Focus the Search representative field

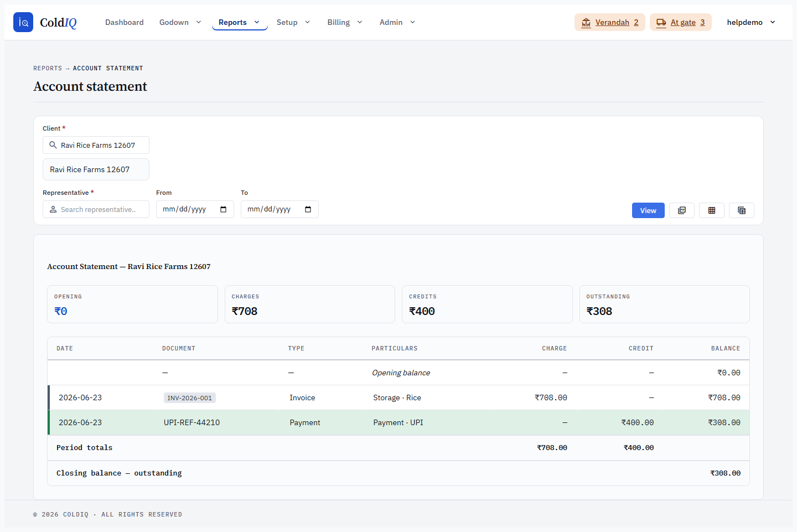click(96, 209)
